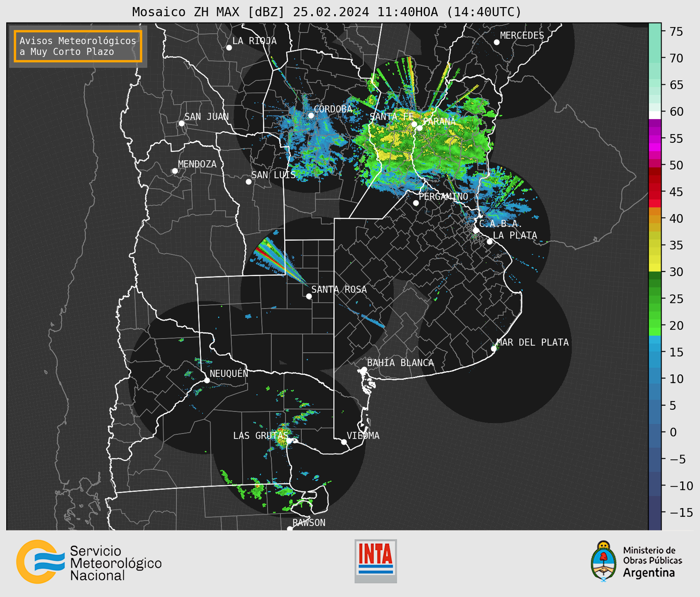Click the NEUQUÉN city marker dot
This screenshot has width=700, height=597.
207,380
